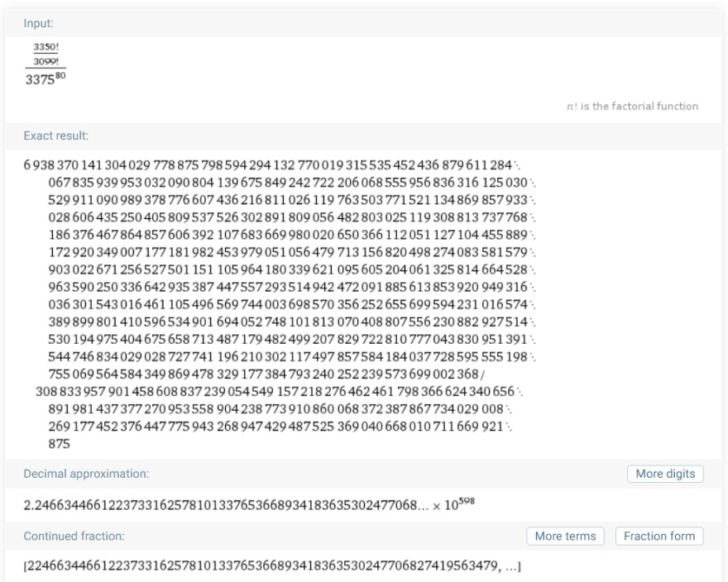The image size is (728, 582).
Task: Click the denominator line starting 269 177 452
Action: (280, 427)
